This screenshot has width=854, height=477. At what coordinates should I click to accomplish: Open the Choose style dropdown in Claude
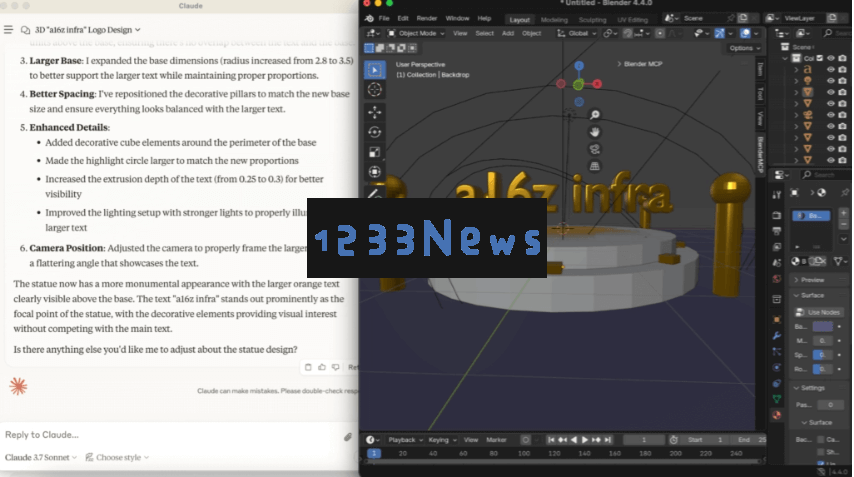(117, 457)
